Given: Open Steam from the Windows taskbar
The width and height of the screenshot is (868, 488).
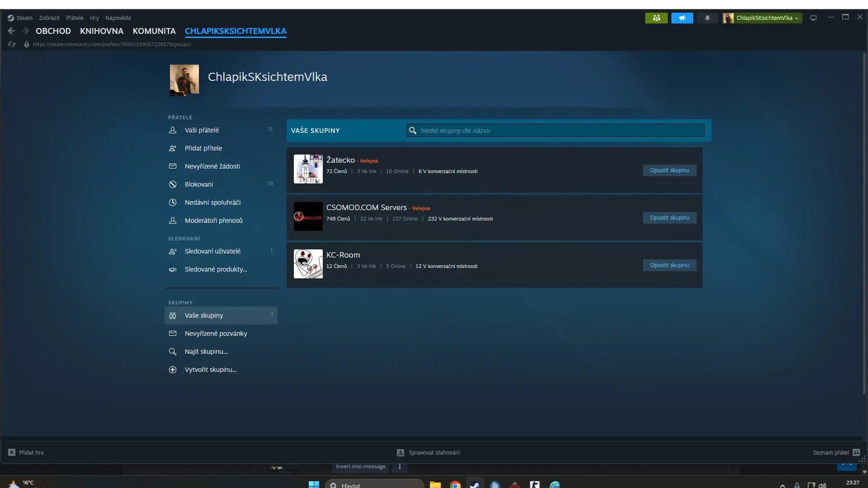Looking at the screenshot, I should pyautogui.click(x=475, y=484).
